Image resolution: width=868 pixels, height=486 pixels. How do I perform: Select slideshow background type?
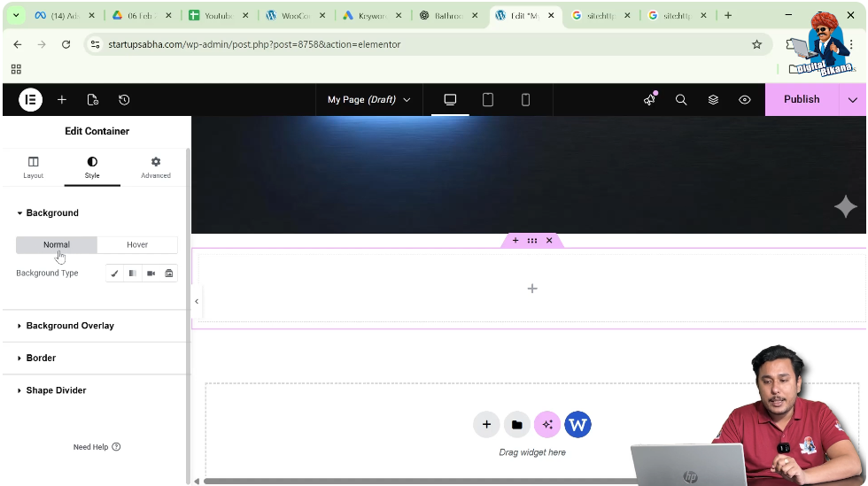(x=169, y=274)
